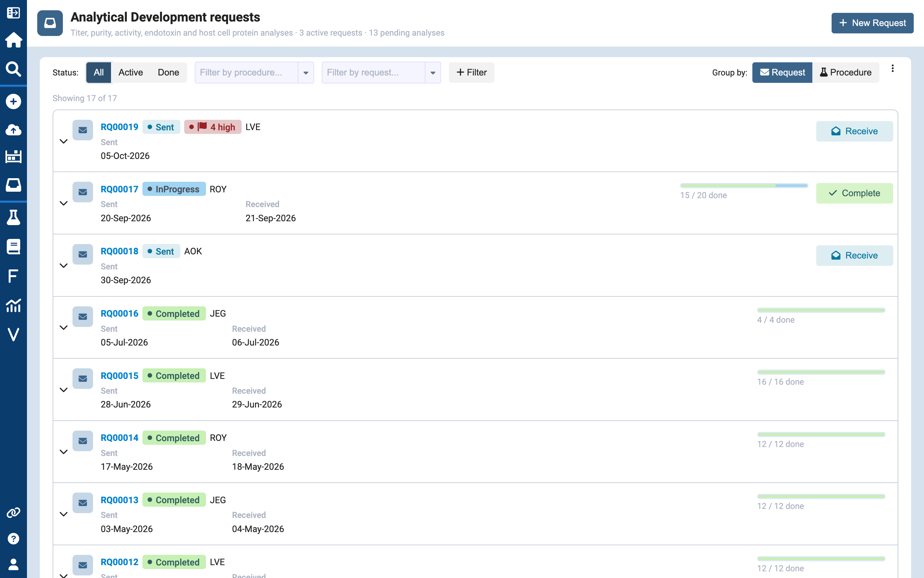Select the Done status filter
The image size is (924, 578).
(168, 73)
